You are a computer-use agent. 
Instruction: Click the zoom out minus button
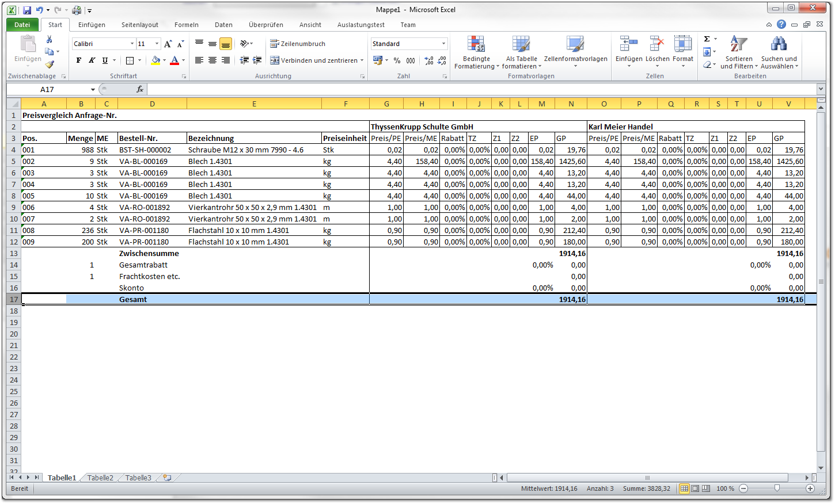pos(743,488)
